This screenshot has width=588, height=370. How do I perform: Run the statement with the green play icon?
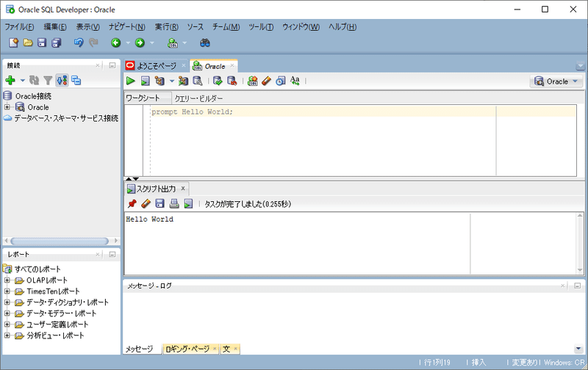[131, 81]
